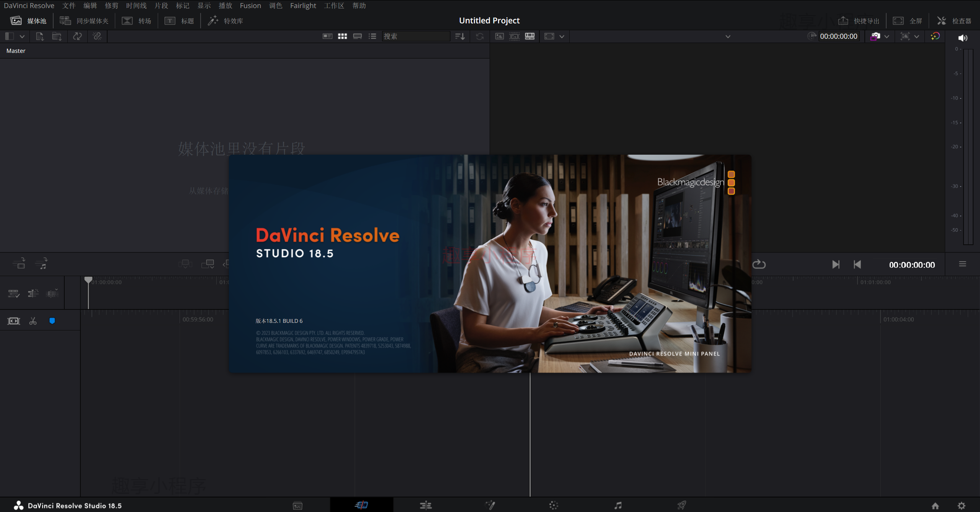This screenshot has height=512, width=980.
Task: Open the timeline selector dropdown in viewer
Action: tap(728, 37)
